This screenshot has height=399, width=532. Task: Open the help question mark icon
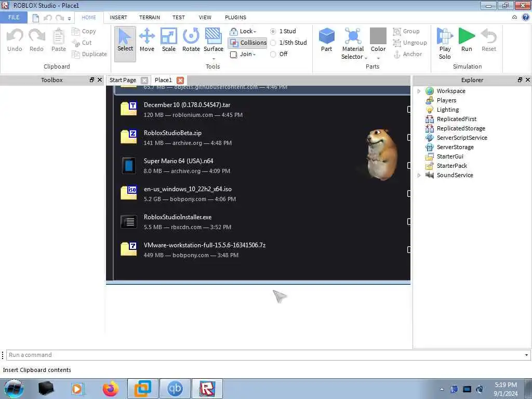(526, 17)
